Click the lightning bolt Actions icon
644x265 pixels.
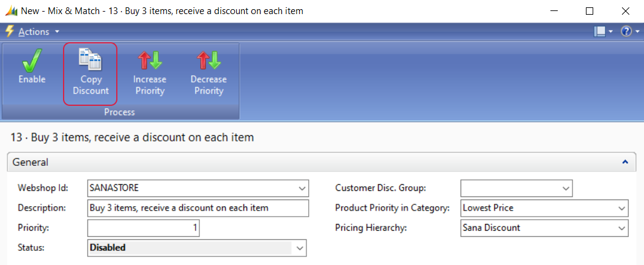point(10,32)
